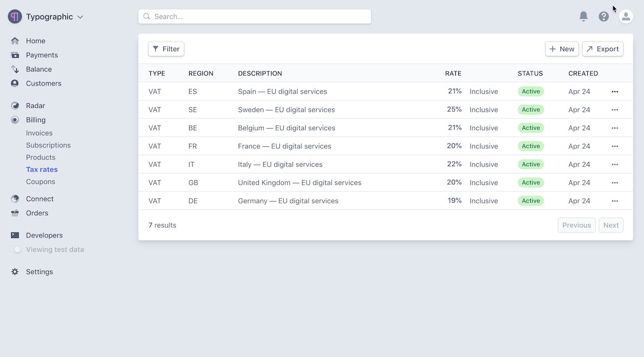The image size is (644, 357).
Task: Open notifications bell icon
Action: pyautogui.click(x=583, y=17)
